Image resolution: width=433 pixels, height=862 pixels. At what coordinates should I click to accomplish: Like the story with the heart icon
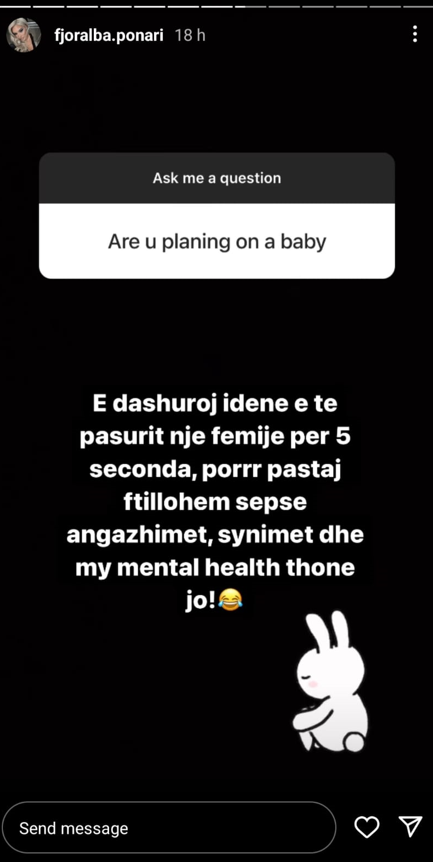(x=367, y=827)
